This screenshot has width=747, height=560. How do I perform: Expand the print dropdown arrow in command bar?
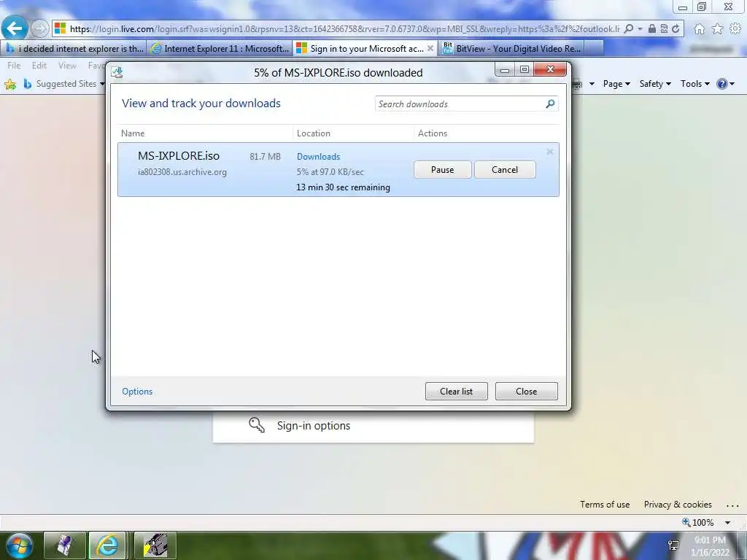pos(592,85)
